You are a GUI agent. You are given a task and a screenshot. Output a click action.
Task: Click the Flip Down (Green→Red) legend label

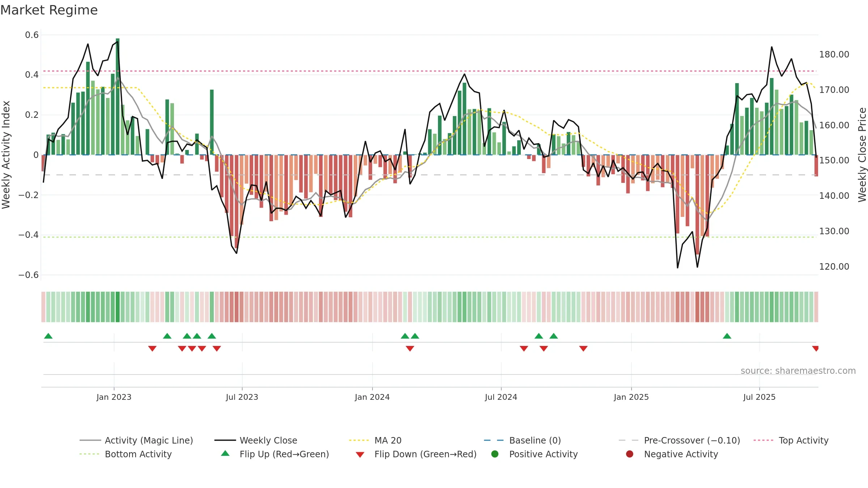point(425,454)
